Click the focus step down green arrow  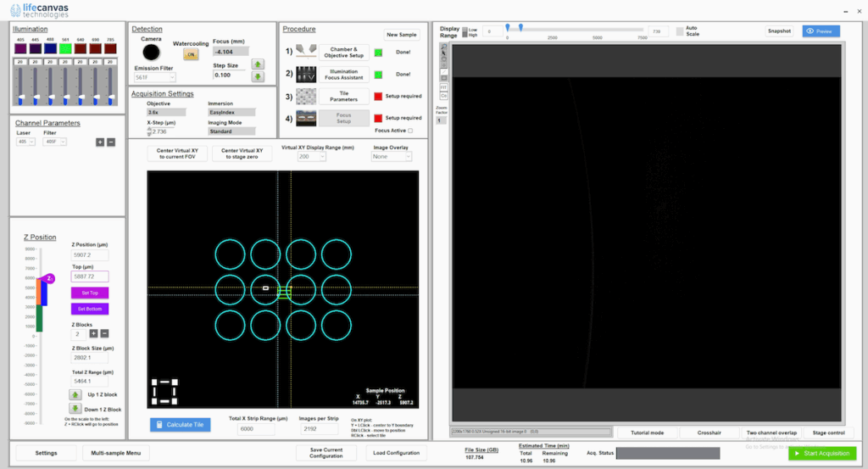coord(259,75)
